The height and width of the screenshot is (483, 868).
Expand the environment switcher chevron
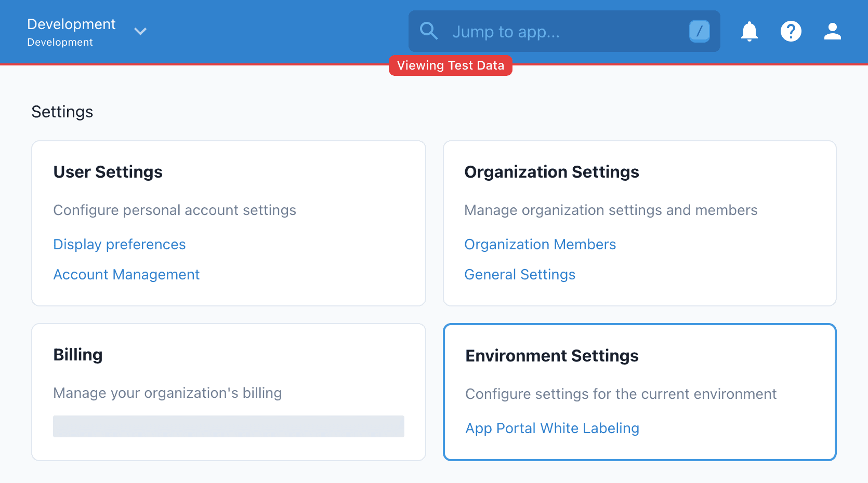tap(140, 31)
